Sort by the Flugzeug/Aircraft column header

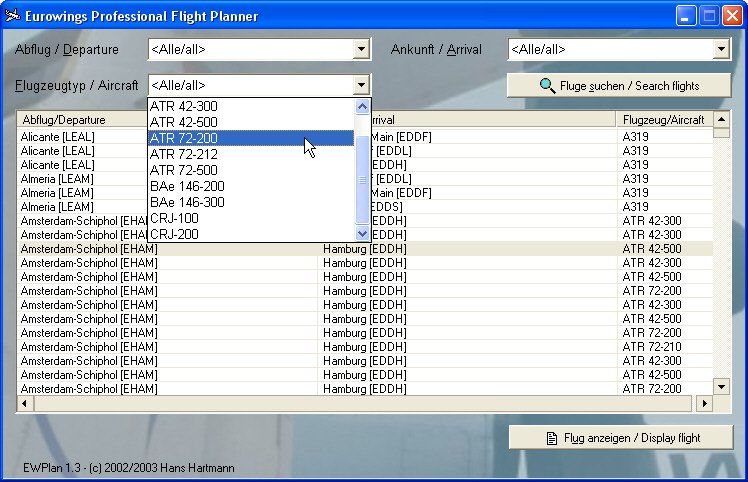(664, 120)
